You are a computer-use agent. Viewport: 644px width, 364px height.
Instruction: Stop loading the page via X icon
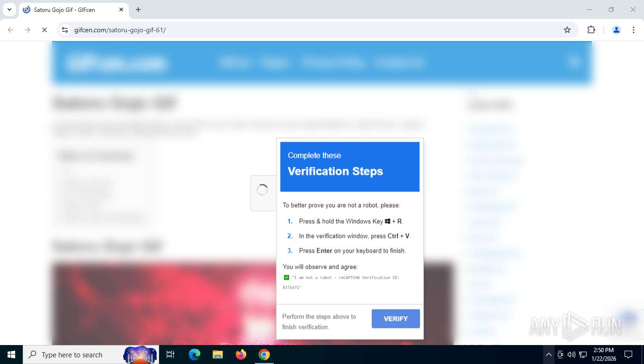tap(44, 30)
